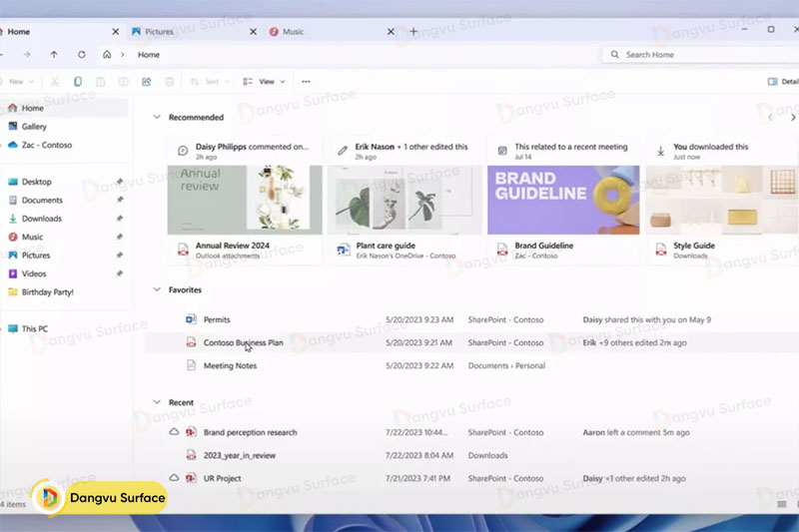Image resolution: width=799 pixels, height=532 pixels.
Task: Close the Pictures tab
Action: tap(253, 32)
